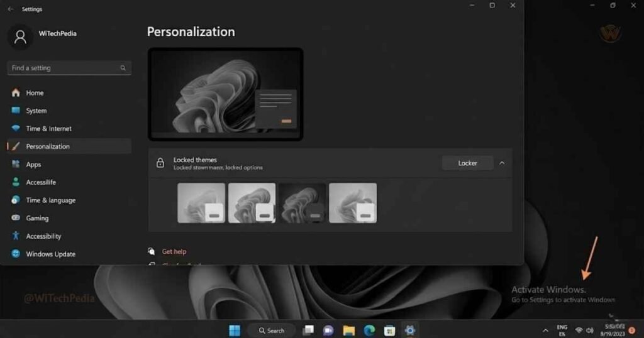Click the large desktop theme preview
The height and width of the screenshot is (338, 644).
(226, 94)
